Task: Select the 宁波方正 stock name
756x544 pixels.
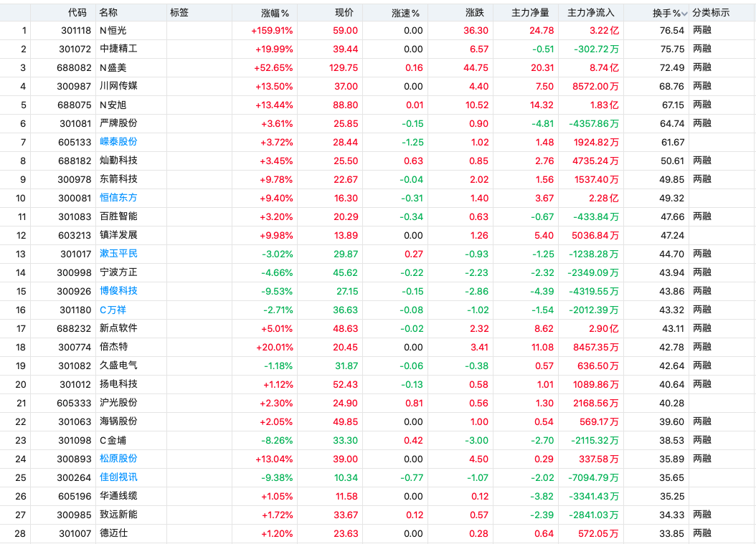Action: [118, 272]
